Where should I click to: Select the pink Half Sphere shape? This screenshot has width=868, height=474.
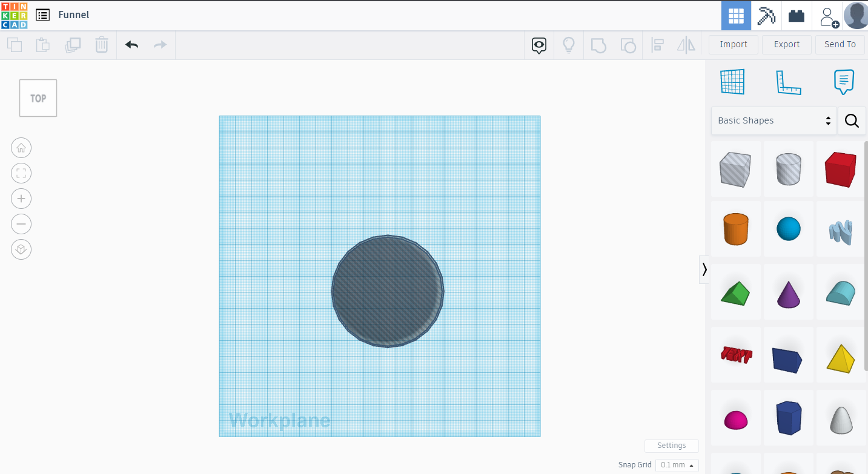point(735,418)
